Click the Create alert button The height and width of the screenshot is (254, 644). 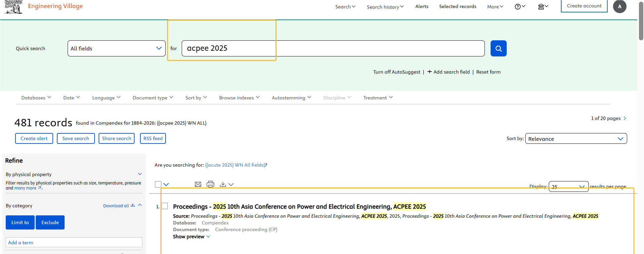click(34, 138)
